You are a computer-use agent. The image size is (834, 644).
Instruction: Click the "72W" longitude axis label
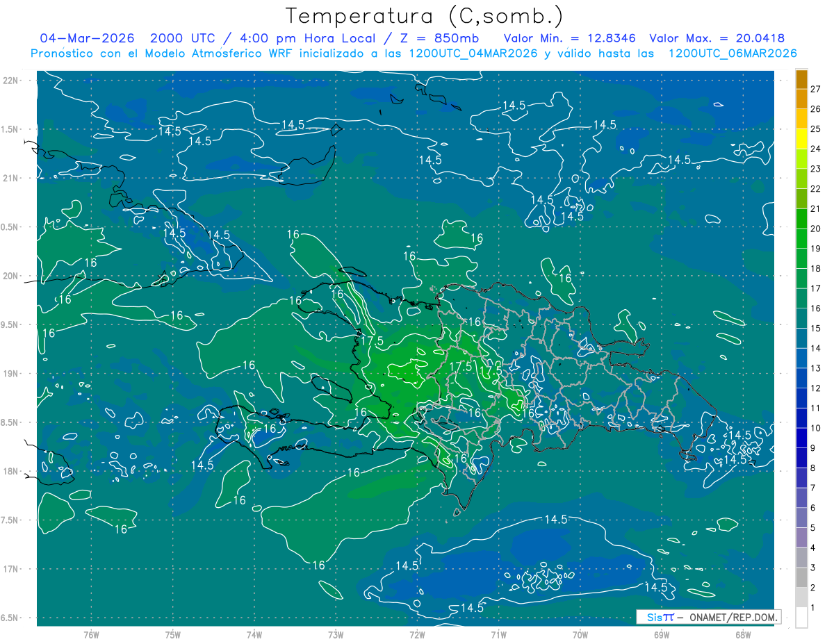417,635
